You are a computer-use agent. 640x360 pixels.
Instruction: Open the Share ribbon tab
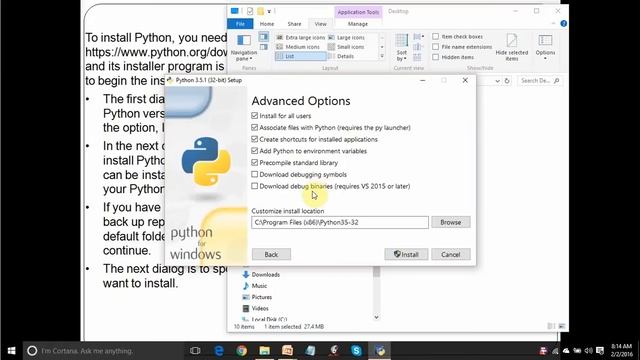click(294, 24)
